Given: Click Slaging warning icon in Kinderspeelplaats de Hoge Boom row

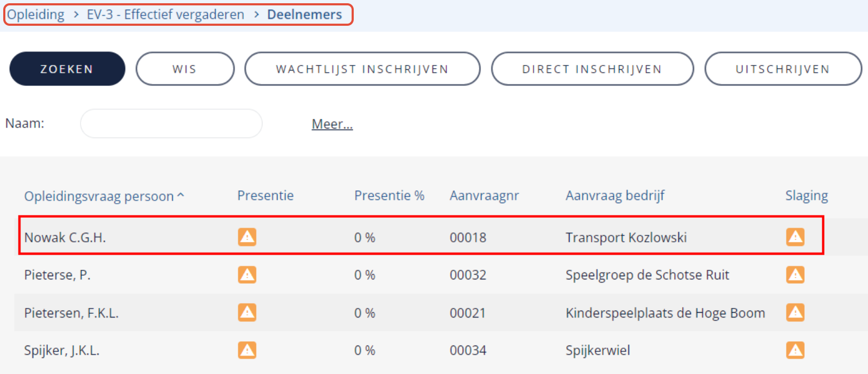Looking at the screenshot, I should click(x=795, y=312).
